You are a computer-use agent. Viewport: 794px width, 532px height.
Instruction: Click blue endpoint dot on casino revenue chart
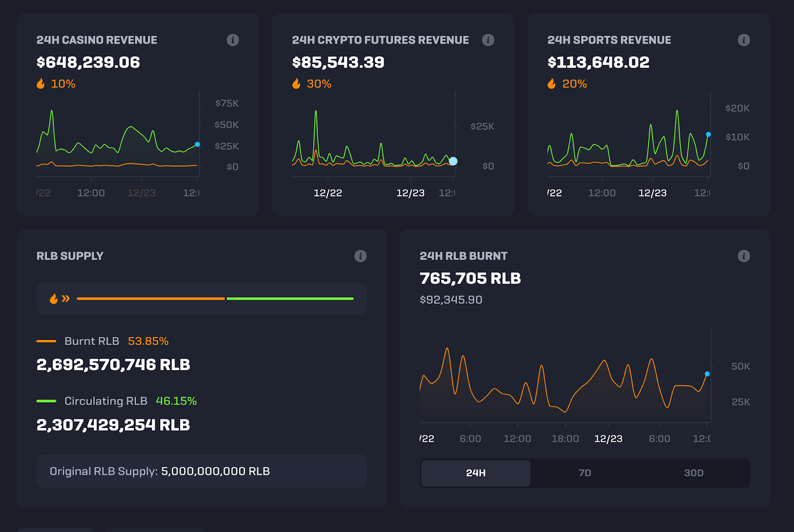198,144
